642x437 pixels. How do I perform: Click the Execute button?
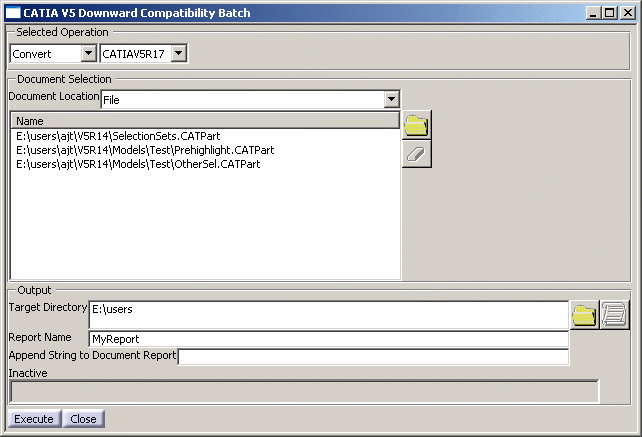[x=34, y=419]
